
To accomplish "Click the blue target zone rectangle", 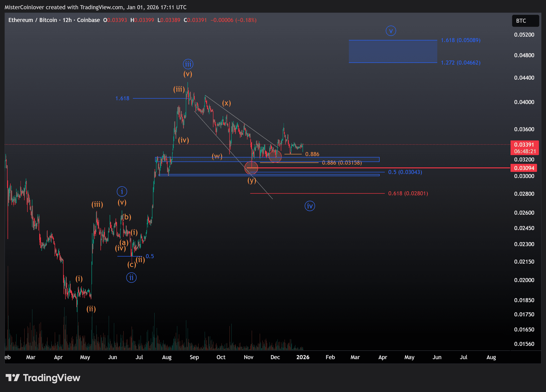I will click(393, 51).
